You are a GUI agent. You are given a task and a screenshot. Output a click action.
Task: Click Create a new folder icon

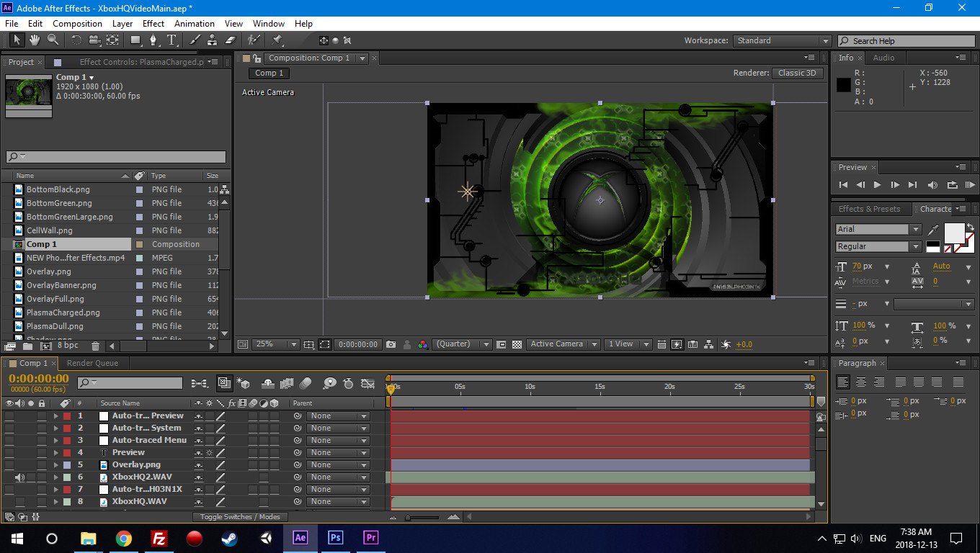29,346
